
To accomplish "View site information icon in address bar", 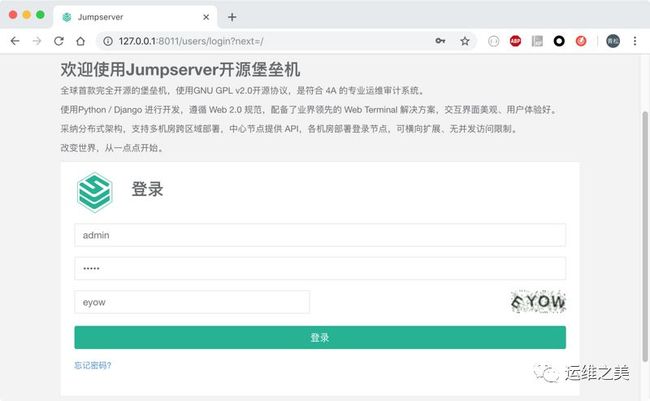I will coord(108,41).
